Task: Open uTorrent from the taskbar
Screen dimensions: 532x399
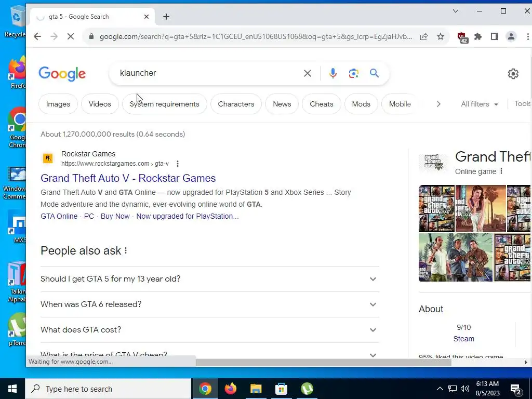Action: pyautogui.click(x=307, y=389)
